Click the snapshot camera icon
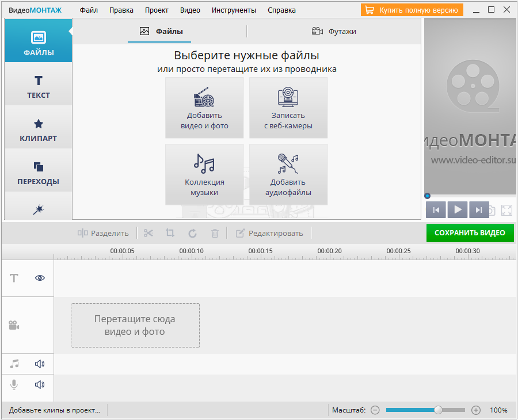518x420 pixels. [x=492, y=211]
